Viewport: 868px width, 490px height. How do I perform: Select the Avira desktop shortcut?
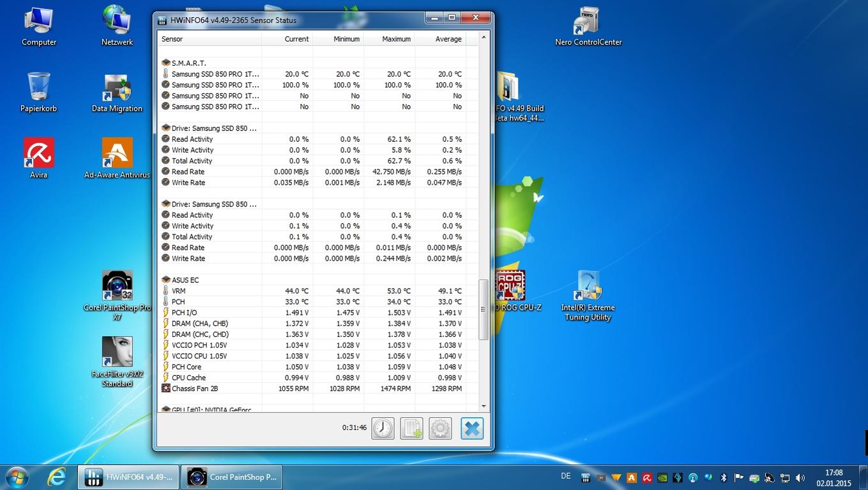(39, 158)
